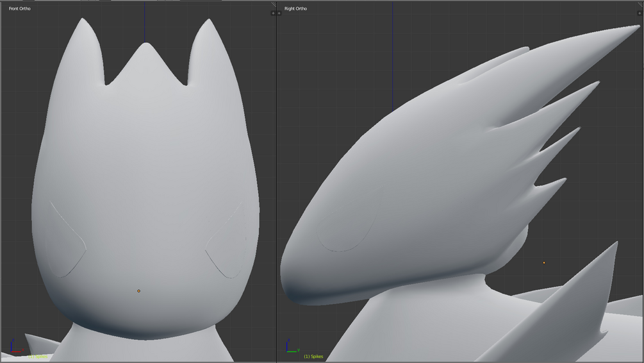Click the "(1) Spikes" label in Front Ortho

coord(38,357)
